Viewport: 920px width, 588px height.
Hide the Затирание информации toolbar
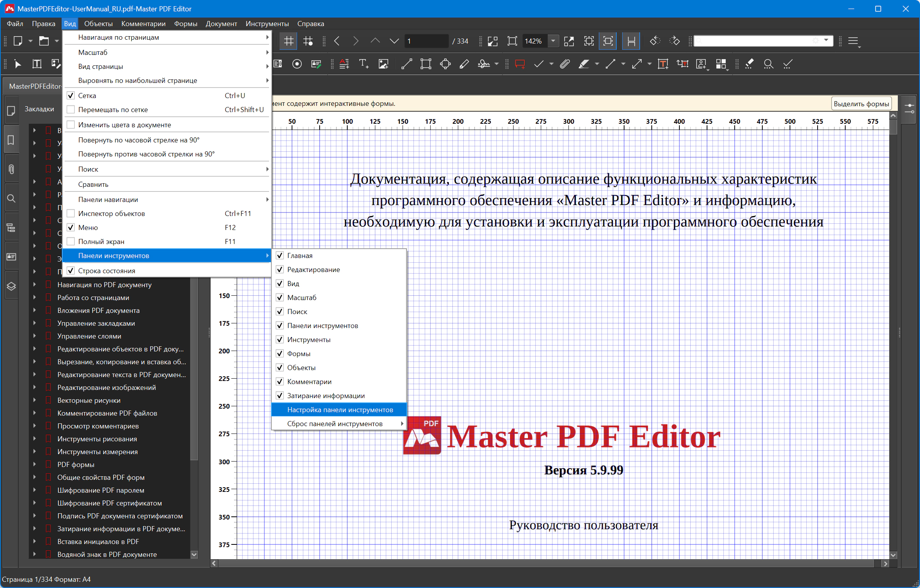coord(280,395)
